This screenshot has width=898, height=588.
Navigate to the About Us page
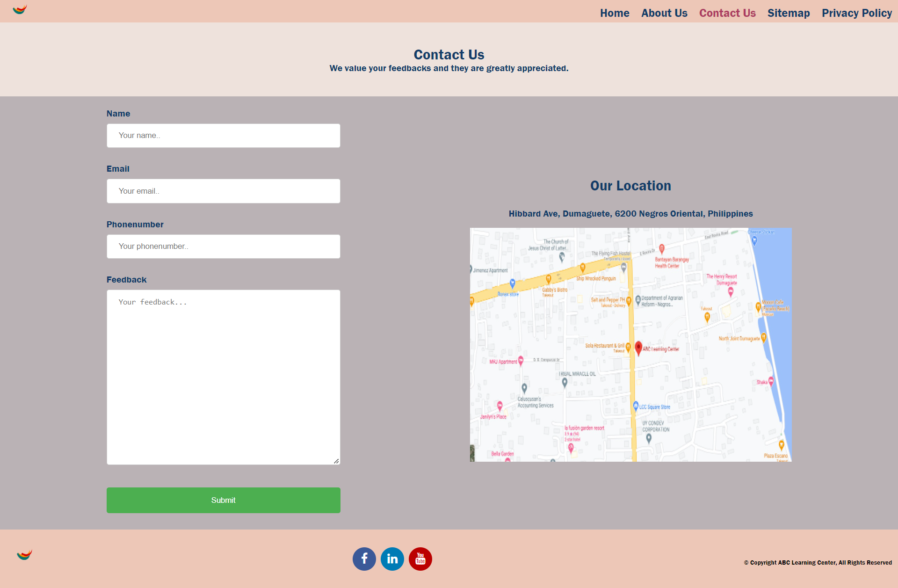(664, 13)
